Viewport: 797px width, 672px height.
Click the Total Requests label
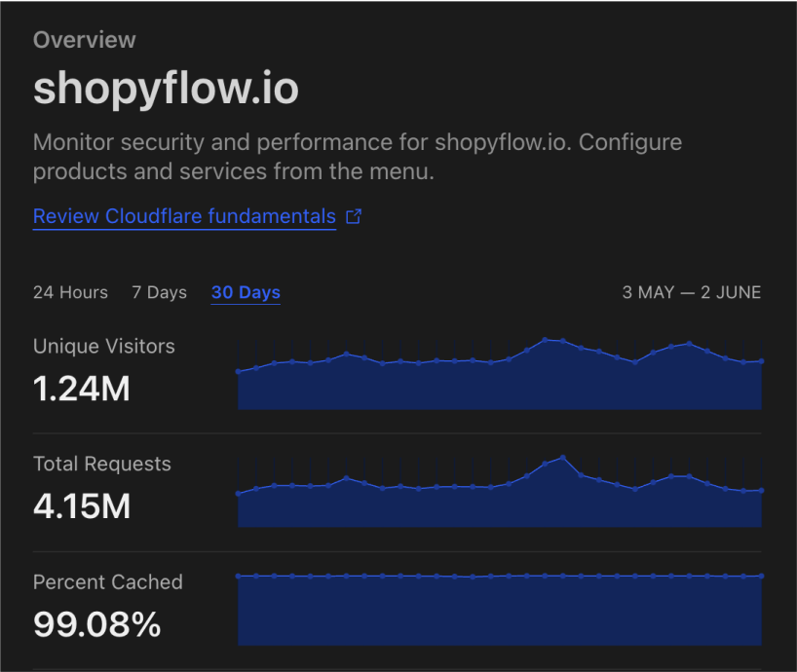(x=102, y=464)
